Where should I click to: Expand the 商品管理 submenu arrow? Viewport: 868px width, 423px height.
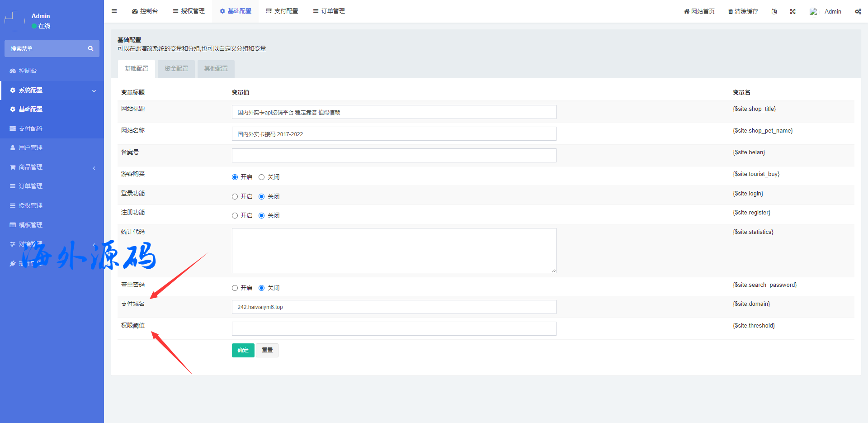click(94, 168)
